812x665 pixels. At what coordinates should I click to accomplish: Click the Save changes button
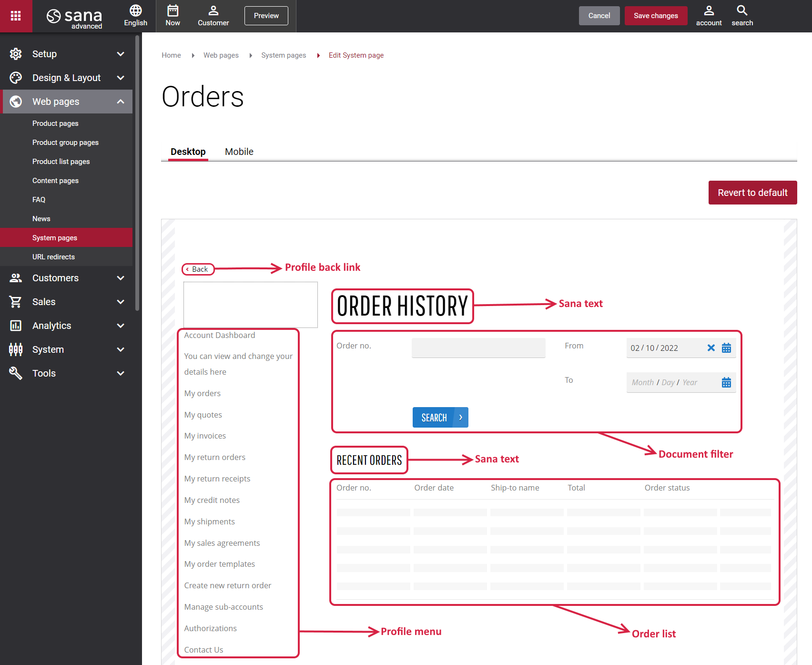(x=656, y=16)
